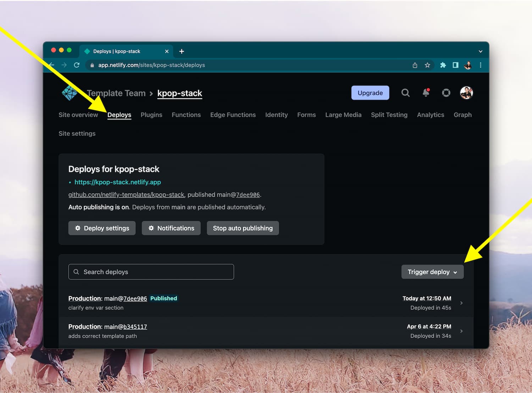Click 'Today at 12:50 AM' timestamp
532x393 pixels.
pyautogui.click(x=427, y=298)
